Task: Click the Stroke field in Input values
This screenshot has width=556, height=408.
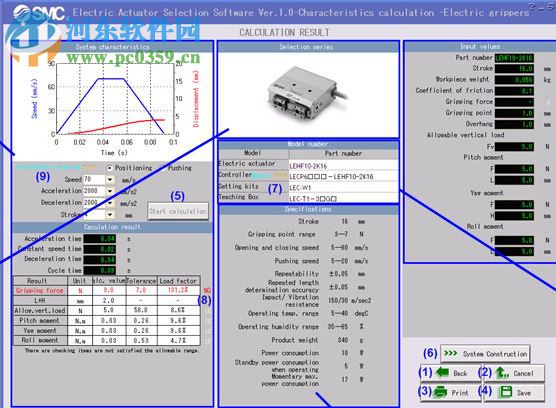Action: pos(514,69)
